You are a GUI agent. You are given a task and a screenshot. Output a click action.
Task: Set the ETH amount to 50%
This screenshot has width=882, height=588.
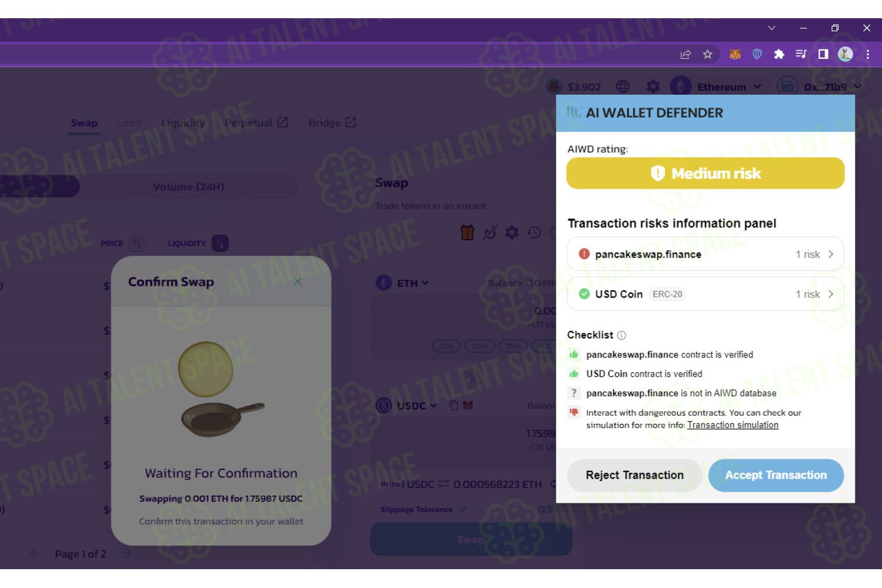(479, 346)
